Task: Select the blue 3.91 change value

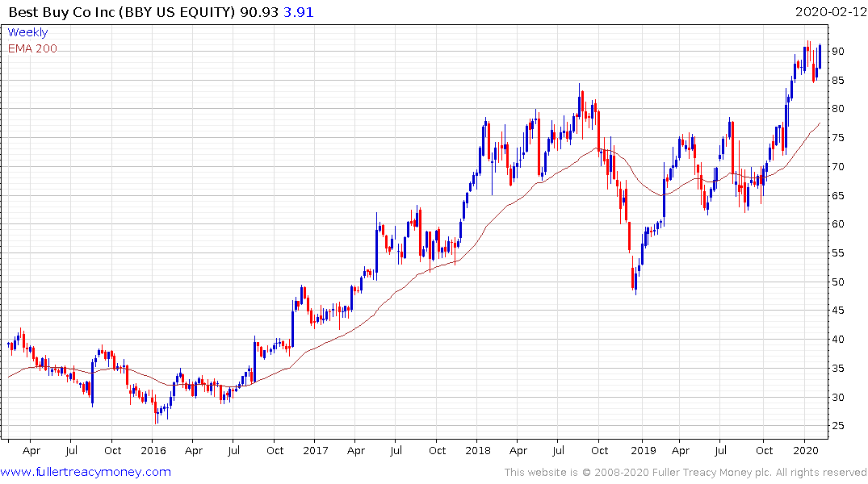Action: [299, 12]
